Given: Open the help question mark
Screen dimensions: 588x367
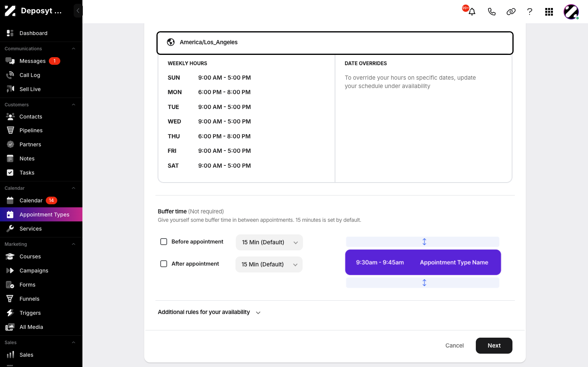Looking at the screenshot, I should coord(530,12).
